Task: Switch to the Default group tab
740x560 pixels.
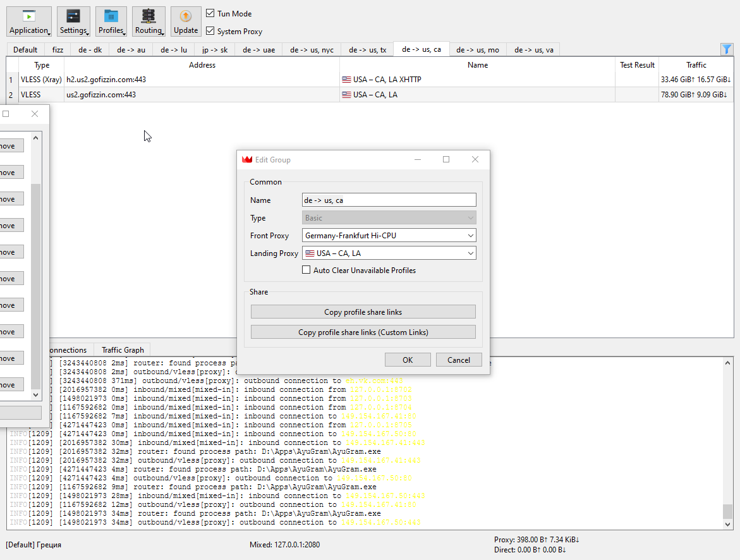Action: tap(25, 49)
